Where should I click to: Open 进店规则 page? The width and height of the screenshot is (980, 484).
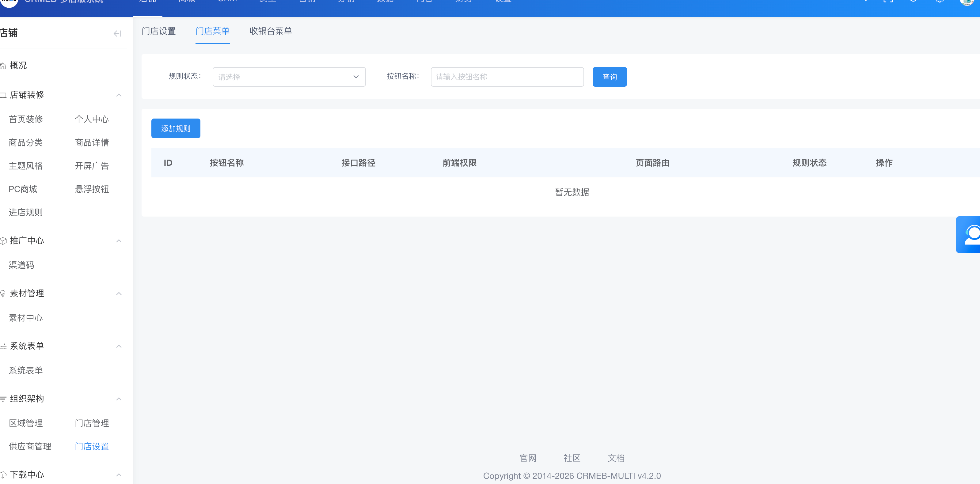coord(26,213)
